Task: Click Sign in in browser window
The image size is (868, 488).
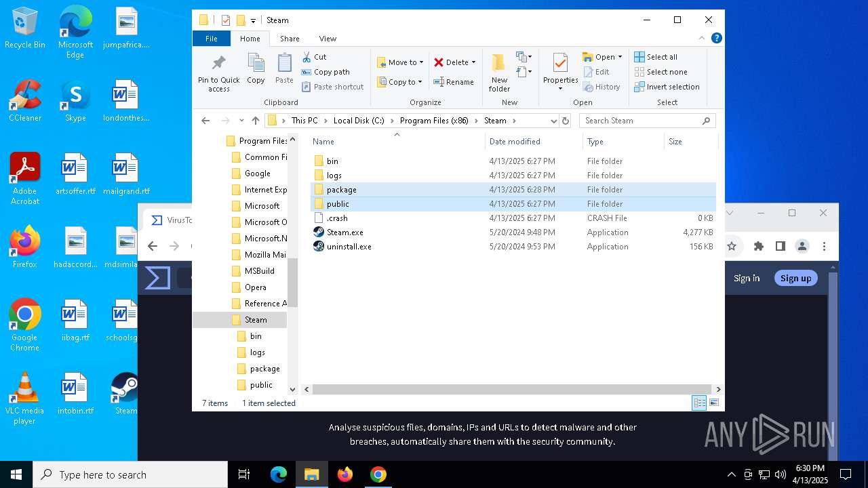Action: [747, 278]
